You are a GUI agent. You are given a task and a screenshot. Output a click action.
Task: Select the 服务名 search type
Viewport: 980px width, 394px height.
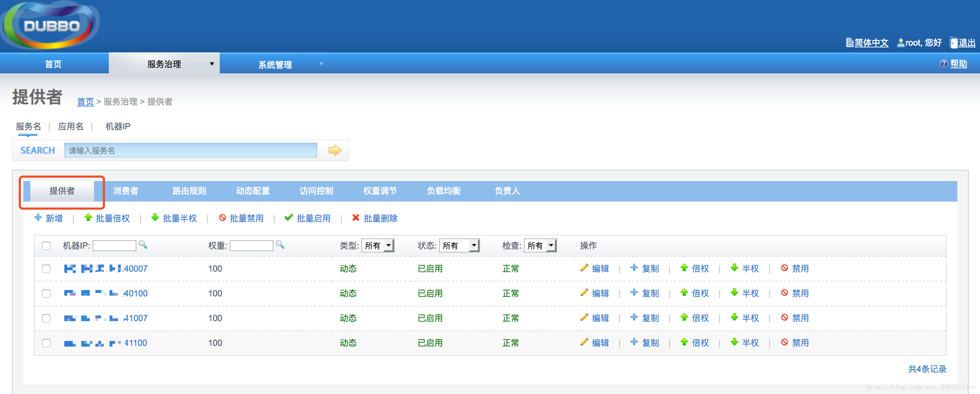pos(28,126)
